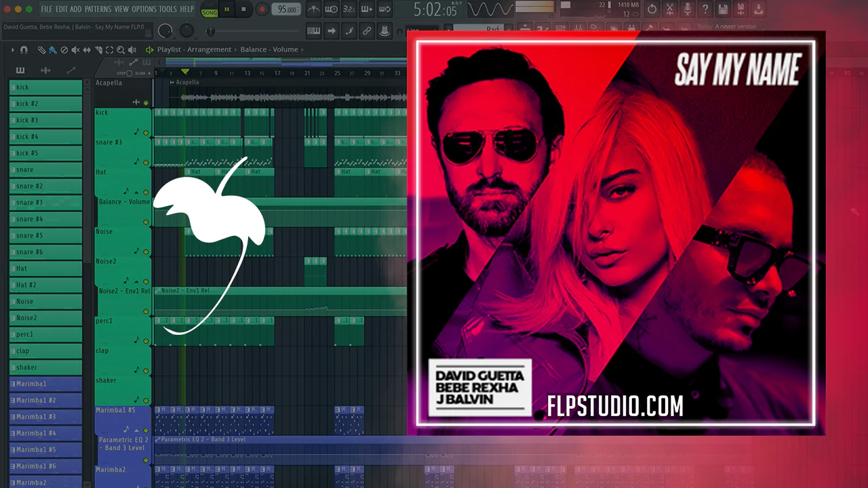Mute the Acapella track
This screenshot has width=868, height=488.
(x=146, y=103)
